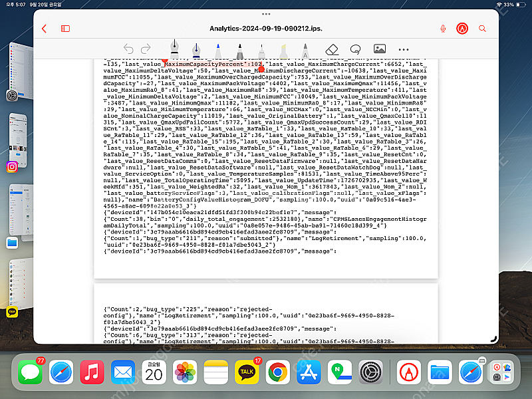The width and height of the screenshot is (532, 399).
Task: Open Files from the dock
Action: [x=440, y=372]
